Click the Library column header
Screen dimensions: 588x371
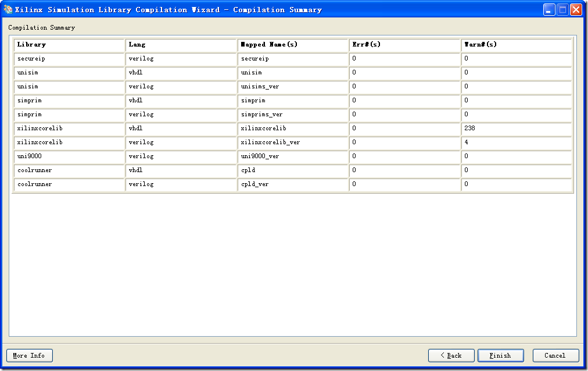[x=69, y=45]
